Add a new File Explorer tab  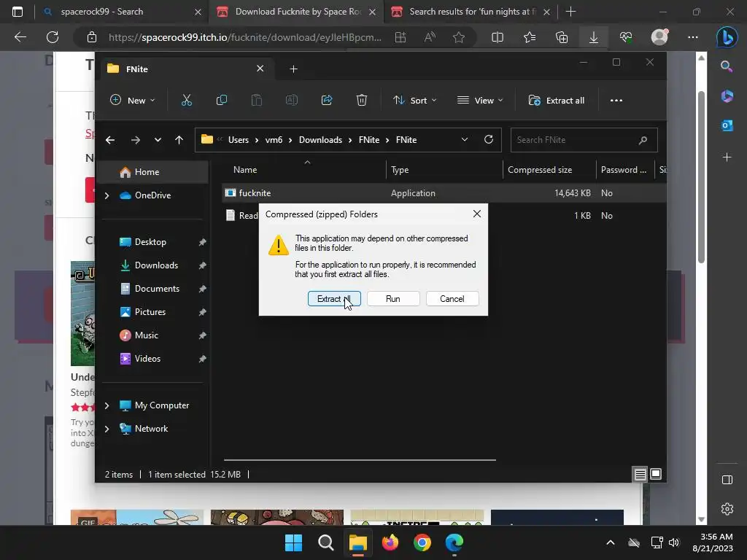[293, 69]
